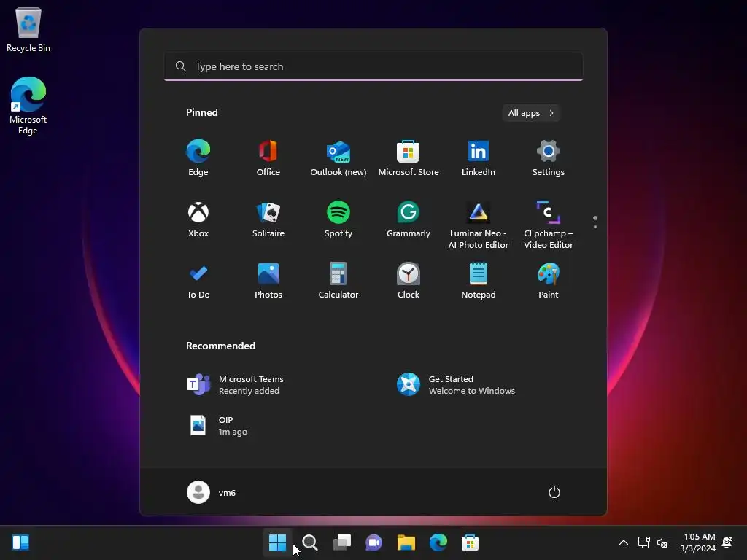Screen dimensions: 747x560
Task: Go to next pinned apps page dot
Action: (595, 227)
